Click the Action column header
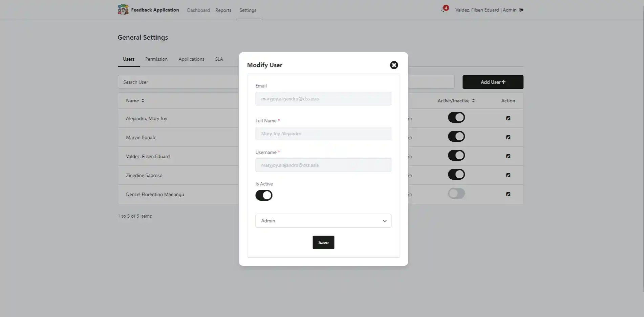This screenshot has height=317, width=644. (508, 101)
